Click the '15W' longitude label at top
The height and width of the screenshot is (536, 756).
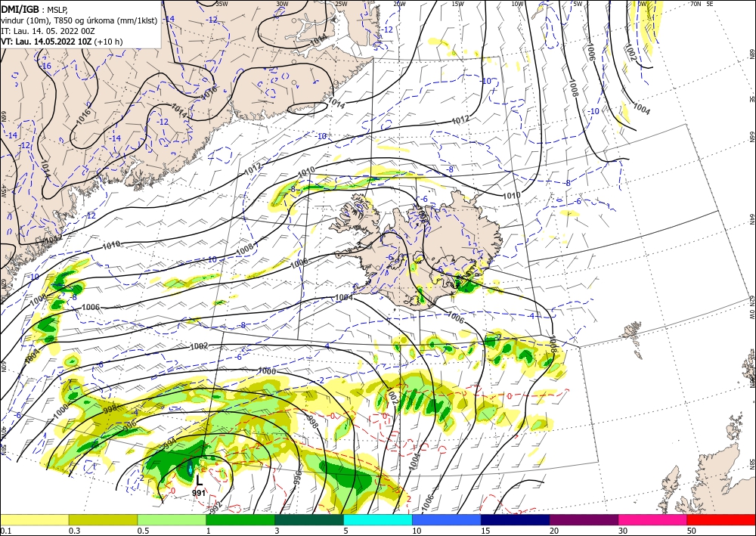[458, 4]
